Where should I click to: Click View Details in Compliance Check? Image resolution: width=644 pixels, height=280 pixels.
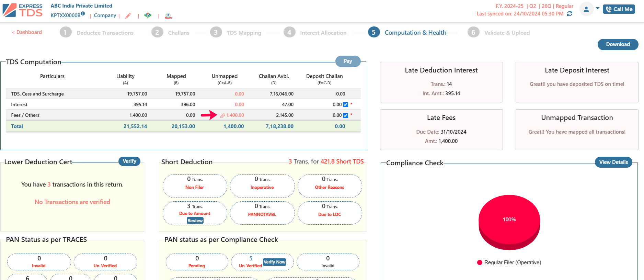tap(613, 162)
